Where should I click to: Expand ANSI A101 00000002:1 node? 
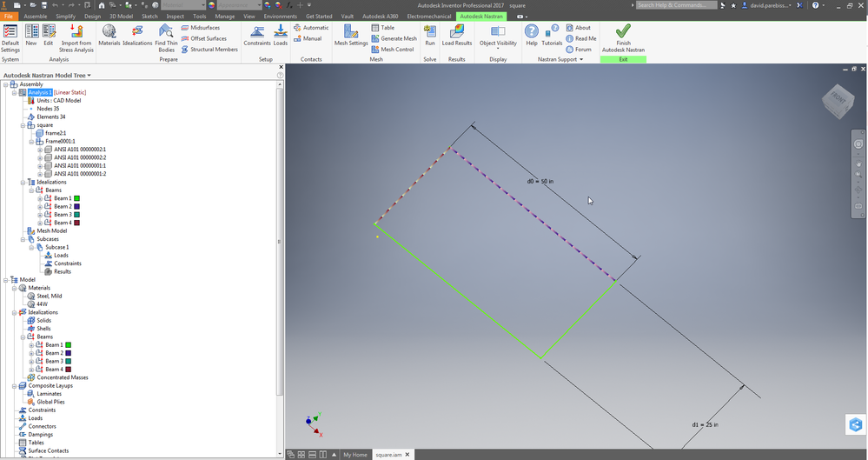tap(40, 150)
